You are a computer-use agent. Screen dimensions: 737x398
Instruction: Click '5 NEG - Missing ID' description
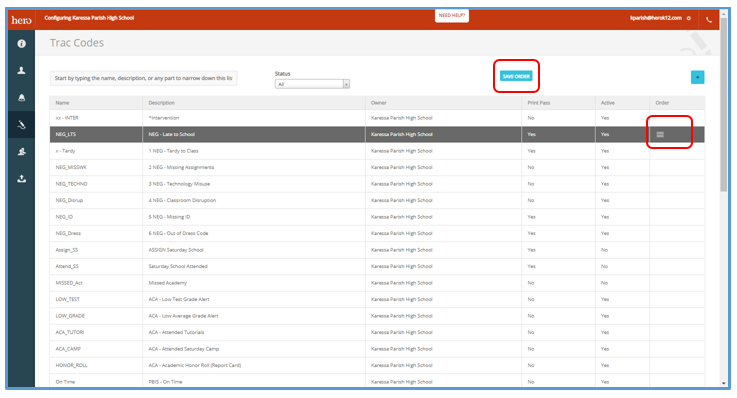click(x=169, y=217)
